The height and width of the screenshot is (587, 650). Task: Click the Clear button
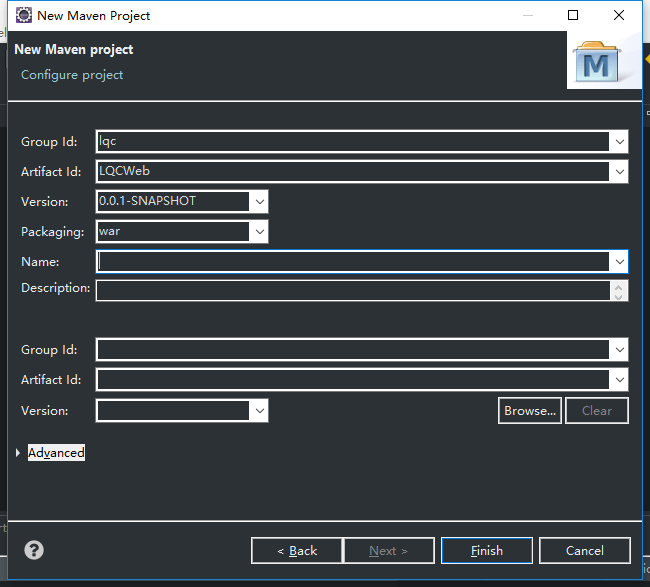pos(597,411)
